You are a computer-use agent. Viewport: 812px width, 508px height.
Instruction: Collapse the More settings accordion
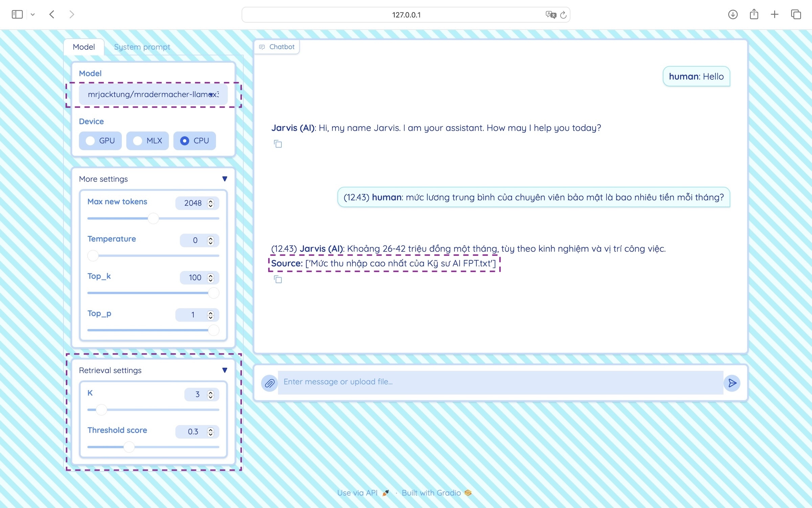(x=153, y=179)
